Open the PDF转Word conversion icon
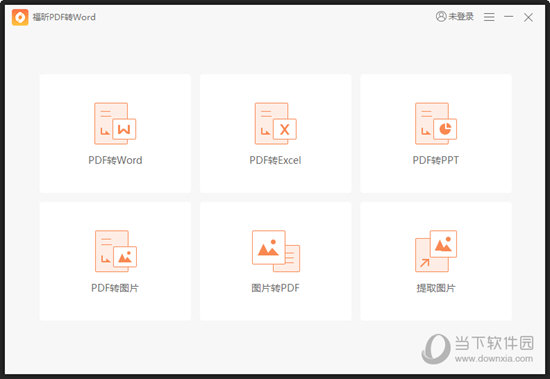This screenshot has height=379, width=550. coord(115,124)
